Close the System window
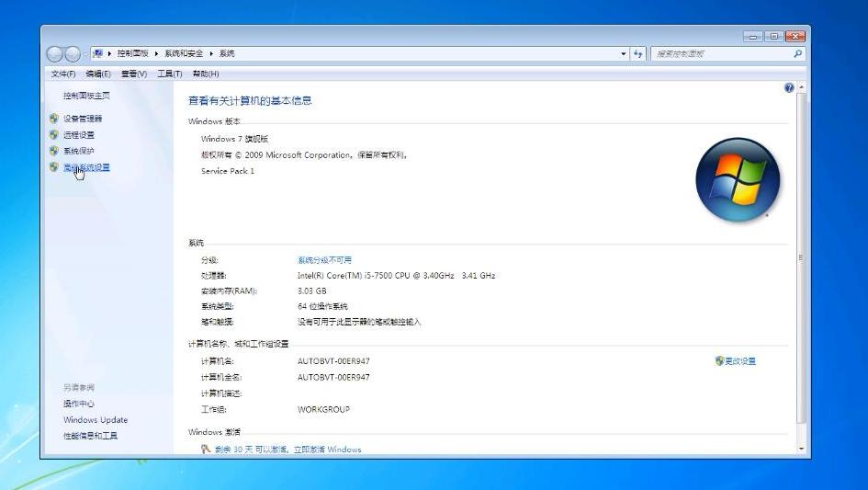The width and height of the screenshot is (868, 490). 795,37
